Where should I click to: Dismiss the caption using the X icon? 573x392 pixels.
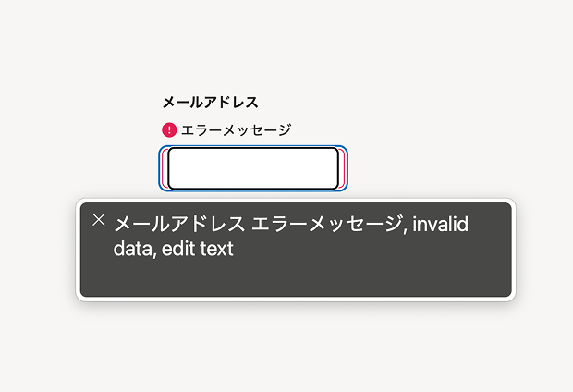[99, 220]
